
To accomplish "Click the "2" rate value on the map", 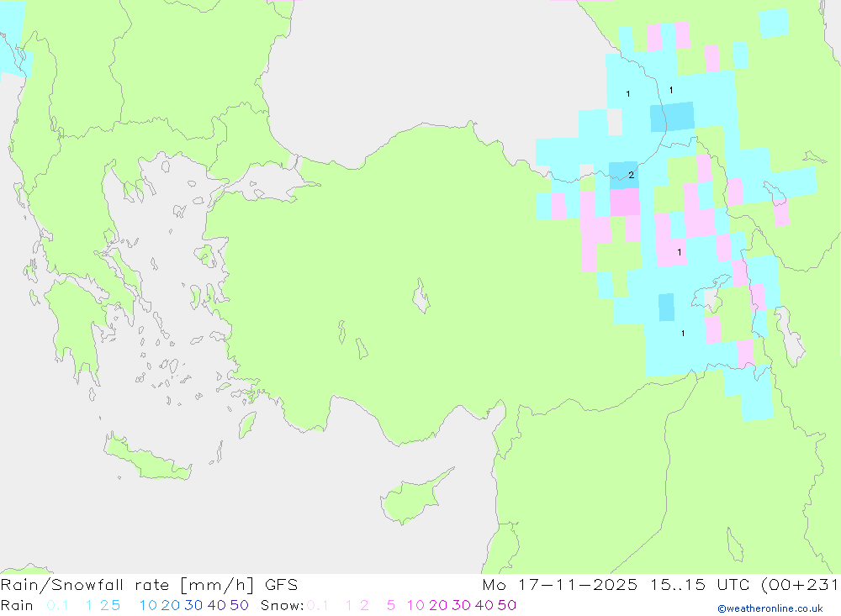I will tap(632, 175).
